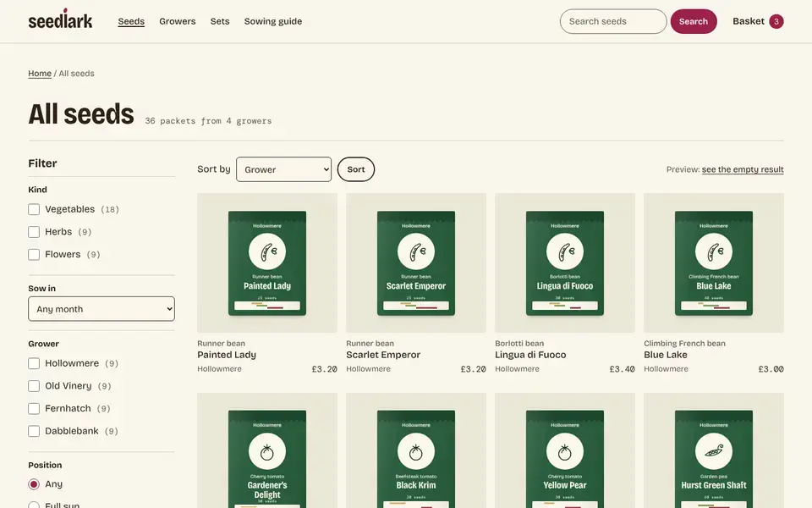Image resolution: width=812 pixels, height=508 pixels.
Task: Click the Blue Lake packet thumbnail
Action: click(x=714, y=262)
